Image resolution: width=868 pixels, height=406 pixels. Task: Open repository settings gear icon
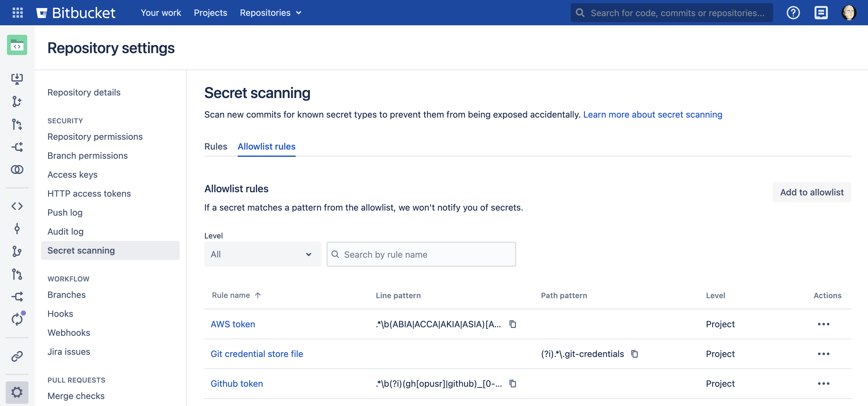[x=17, y=392]
